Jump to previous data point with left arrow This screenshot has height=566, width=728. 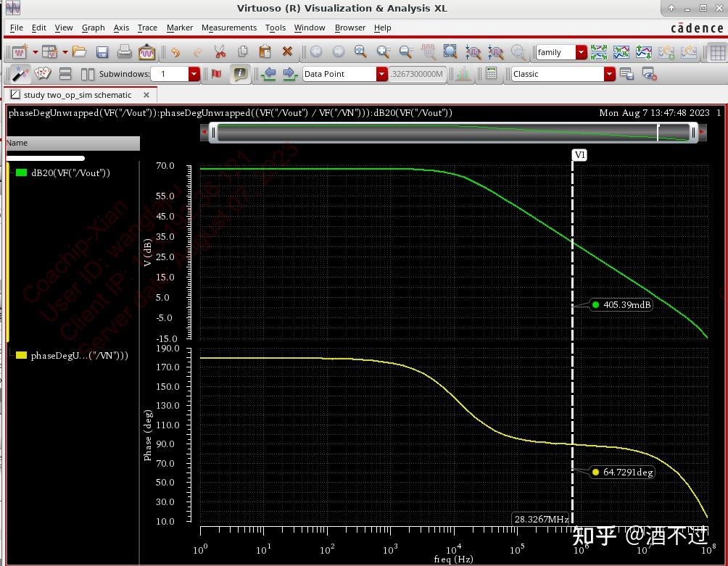coord(269,74)
